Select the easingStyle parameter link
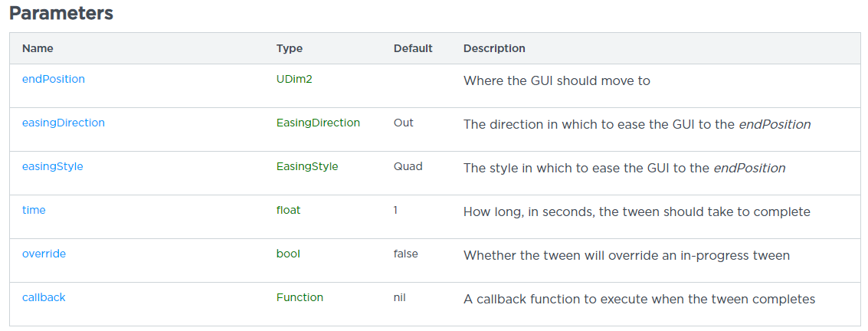 (x=53, y=166)
